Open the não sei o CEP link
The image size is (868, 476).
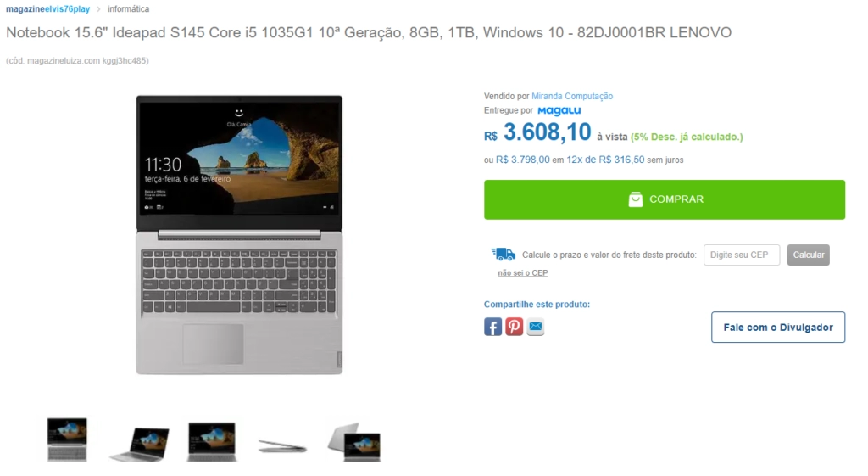click(x=522, y=272)
